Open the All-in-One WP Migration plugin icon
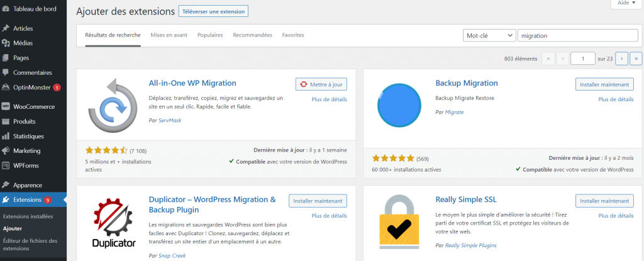Screen dimensions: 644x261 click(110, 104)
